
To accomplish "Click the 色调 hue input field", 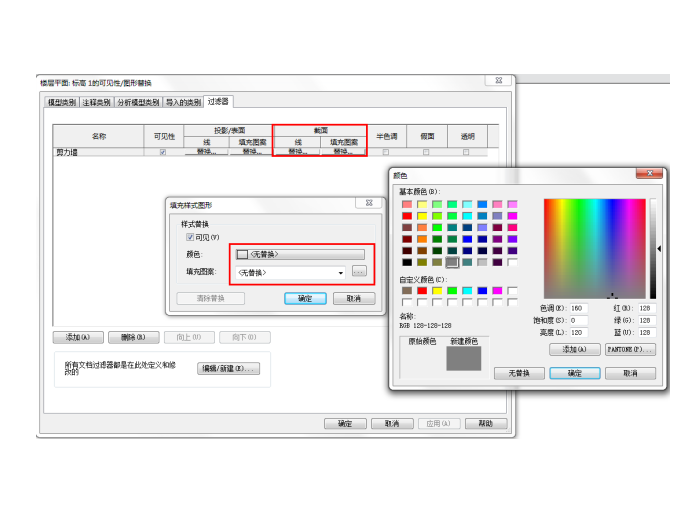I will pyautogui.click(x=578, y=308).
